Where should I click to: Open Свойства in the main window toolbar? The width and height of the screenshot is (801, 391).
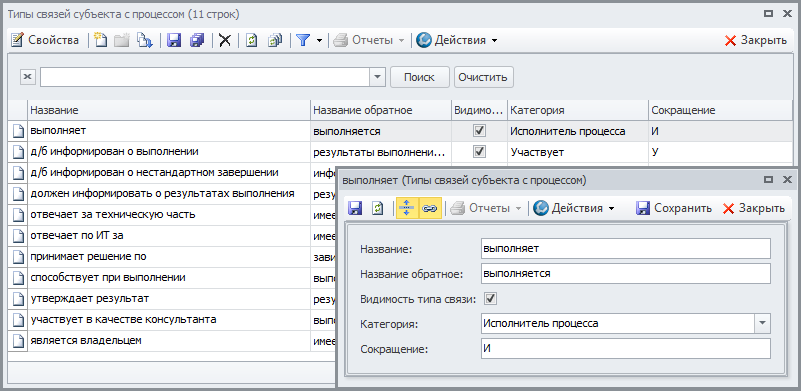click(45, 40)
